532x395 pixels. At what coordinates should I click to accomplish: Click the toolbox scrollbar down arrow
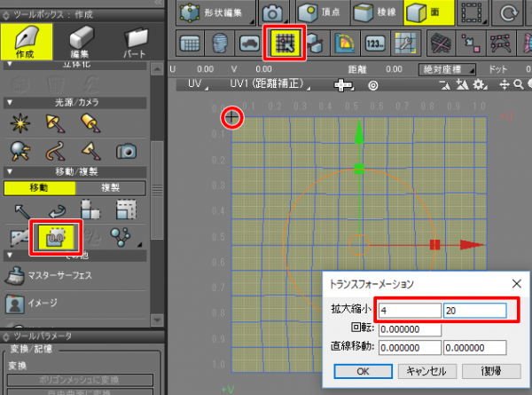tap(157, 320)
